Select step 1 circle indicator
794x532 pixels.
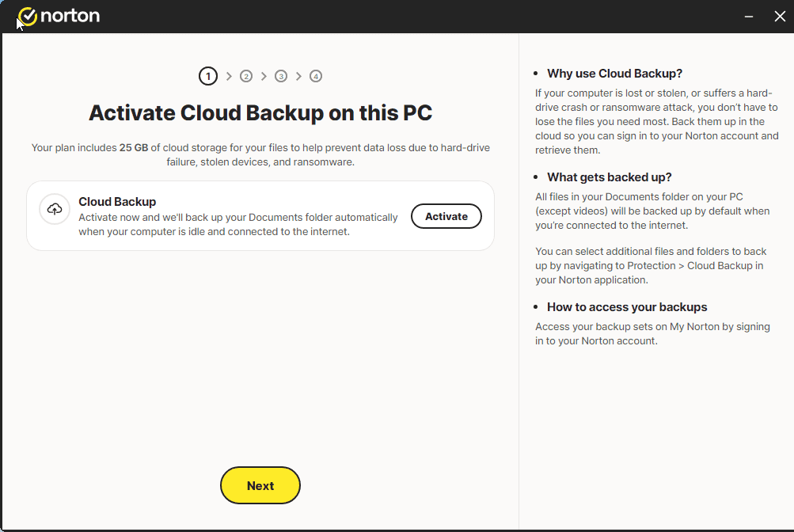[x=207, y=76]
